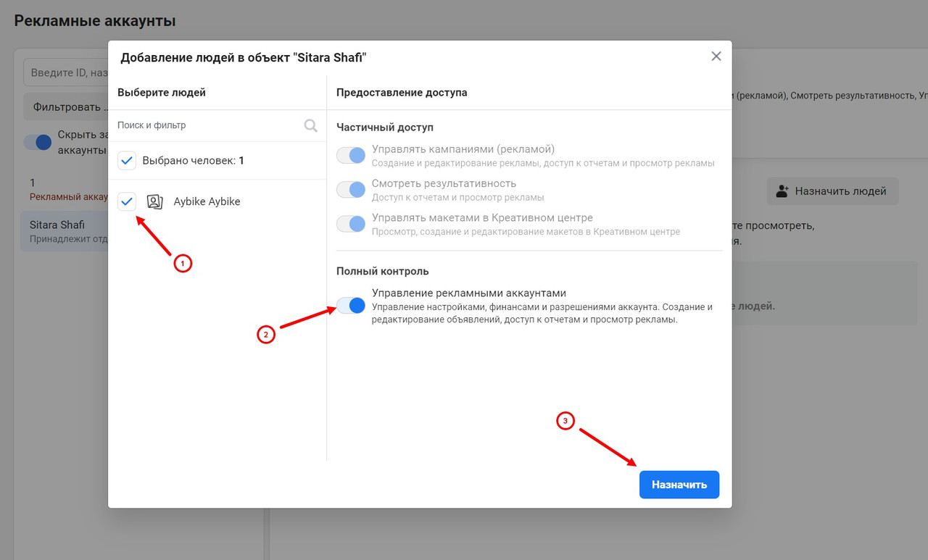The image size is (928, 560).
Task: Uncheck the Aybike Aybike checkbox
Action: click(127, 201)
